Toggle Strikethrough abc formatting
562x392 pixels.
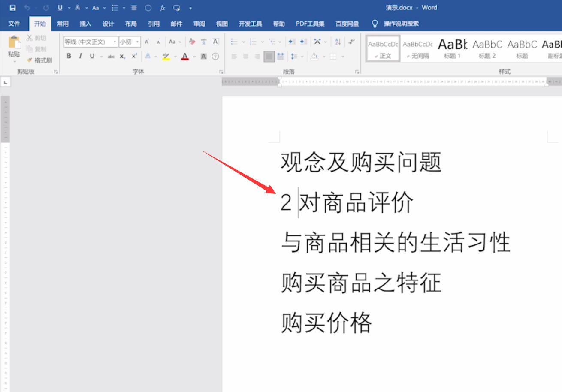click(111, 56)
